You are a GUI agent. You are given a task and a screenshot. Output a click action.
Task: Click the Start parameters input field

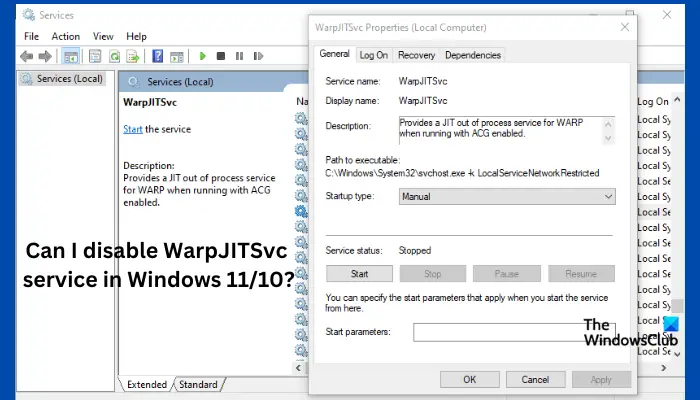point(514,333)
